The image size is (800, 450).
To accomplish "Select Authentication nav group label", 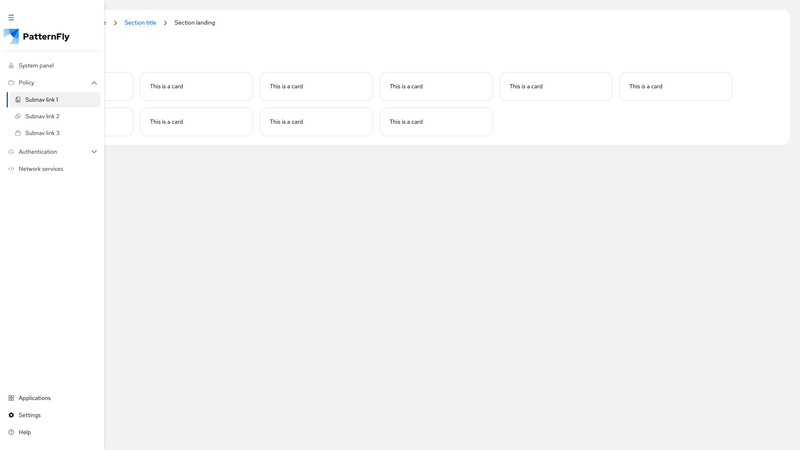I will pos(38,152).
